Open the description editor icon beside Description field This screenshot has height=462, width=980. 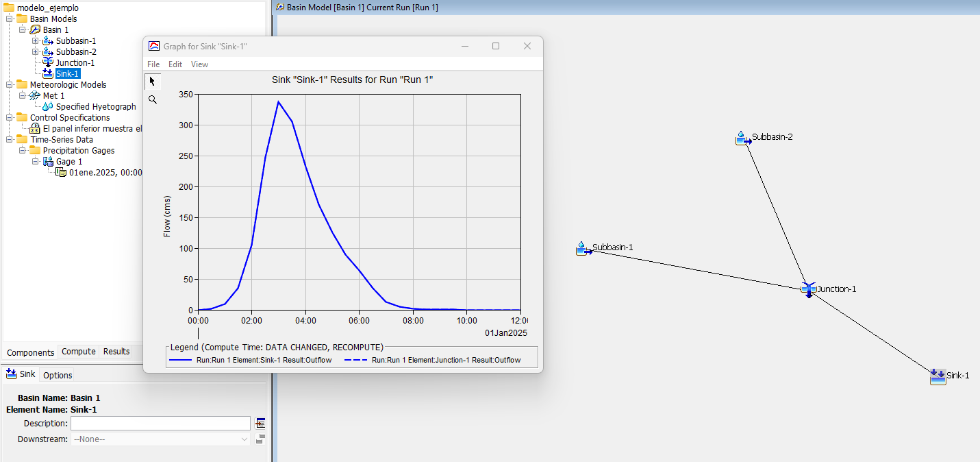tap(260, 424)
